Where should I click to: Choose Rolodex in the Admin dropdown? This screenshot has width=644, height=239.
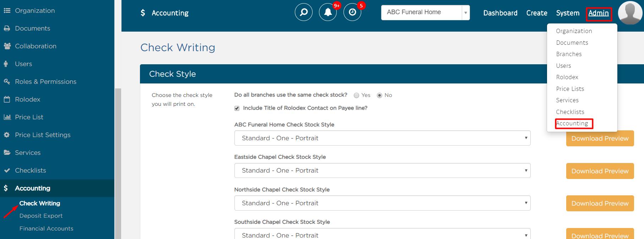tap(567, 77)
